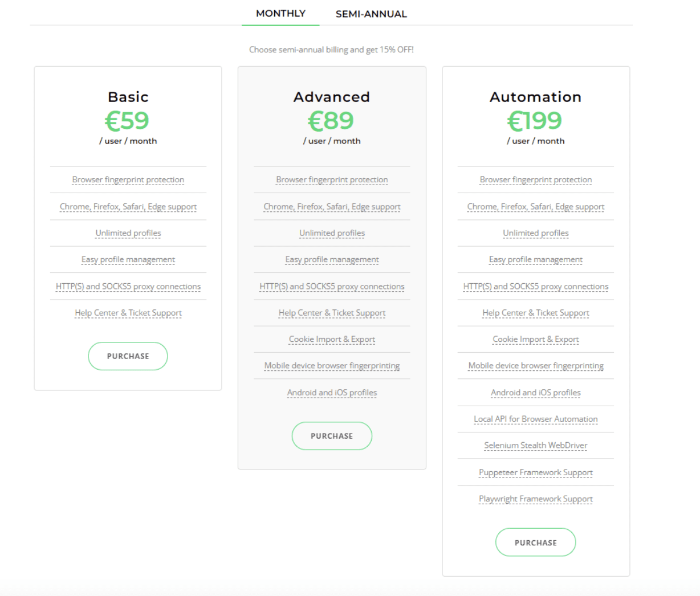The image size is (700, 596).
Task: Click Mobile device browser fingerprinting in Advanced
Action: [332, 366]
